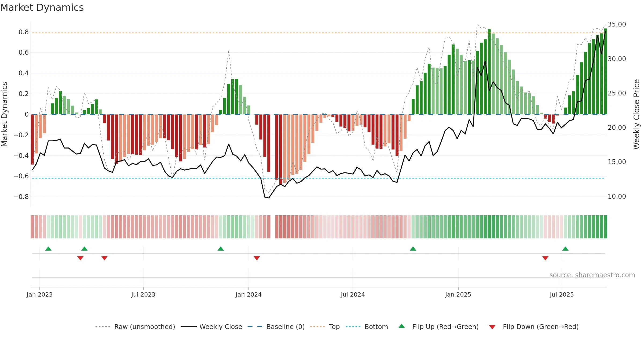
Task: Click the 10.00 right axis price label
Action: [x=617, y=197]
